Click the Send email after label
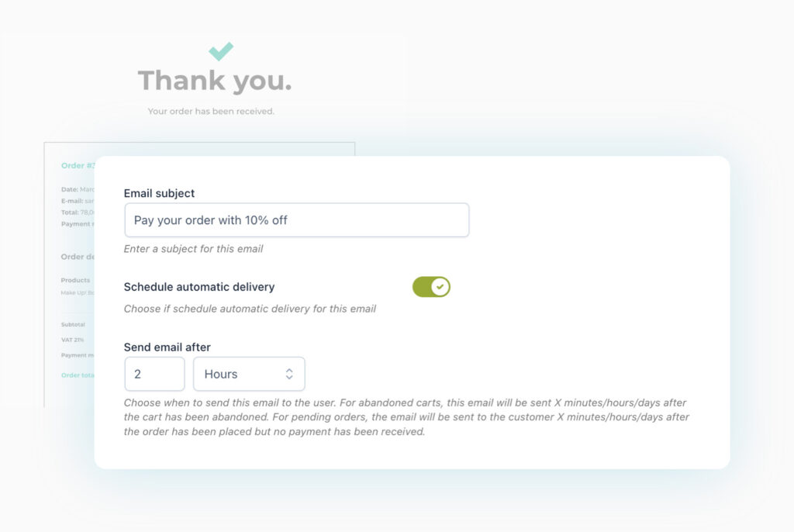 pyautogui.click(x=167, y=347)
